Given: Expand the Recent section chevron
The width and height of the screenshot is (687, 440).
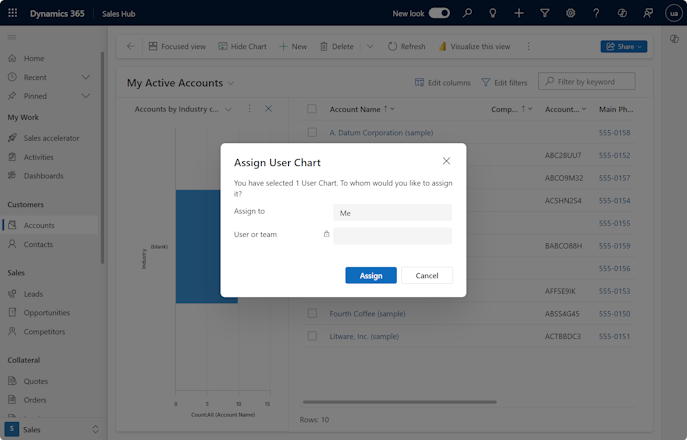Looking at the screenshot, I should (x=86, y=77).
